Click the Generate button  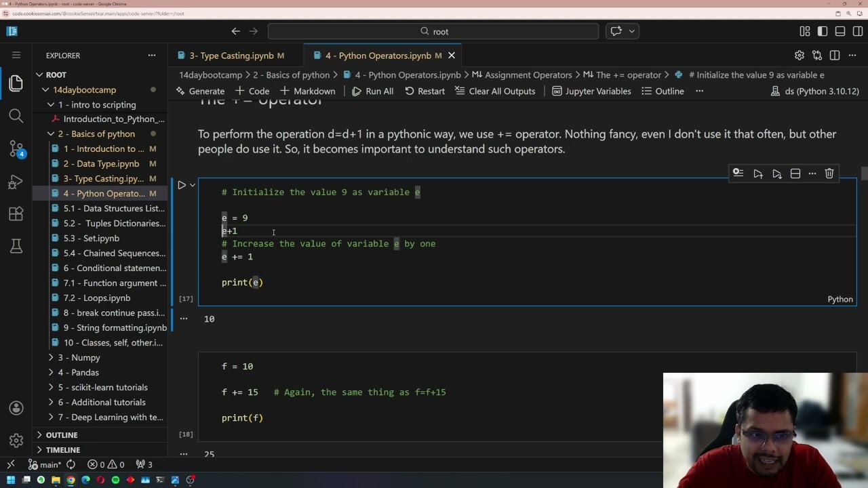tap(200, 91)
